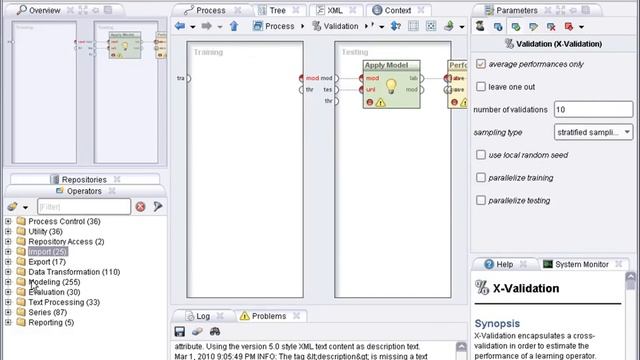Click the blue arrows with question mark icon
The width and height of the screenshot is (640, 360).
pyautogui.click(x=396, y=26)
